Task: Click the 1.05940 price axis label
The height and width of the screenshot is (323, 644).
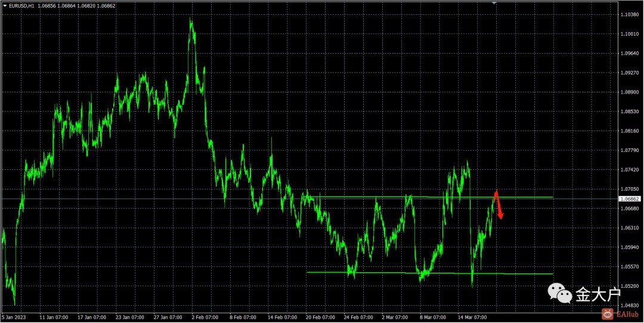Action: click(629, 247)
